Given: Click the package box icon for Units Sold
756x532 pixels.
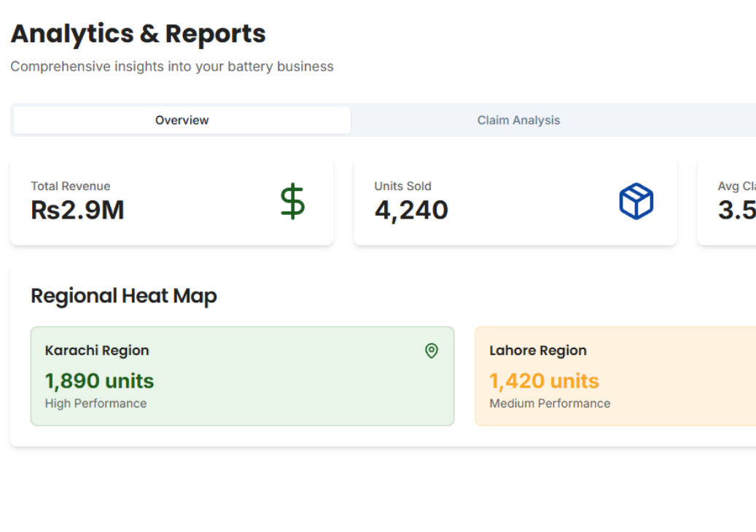Looking at the screenshot, I should [x=636, y=201].
